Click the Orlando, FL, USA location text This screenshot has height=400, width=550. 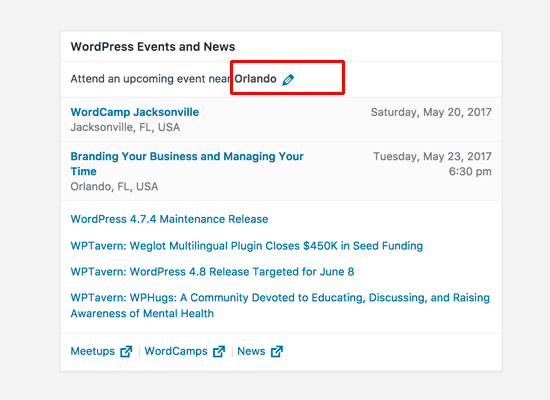[x=114, y=186]
